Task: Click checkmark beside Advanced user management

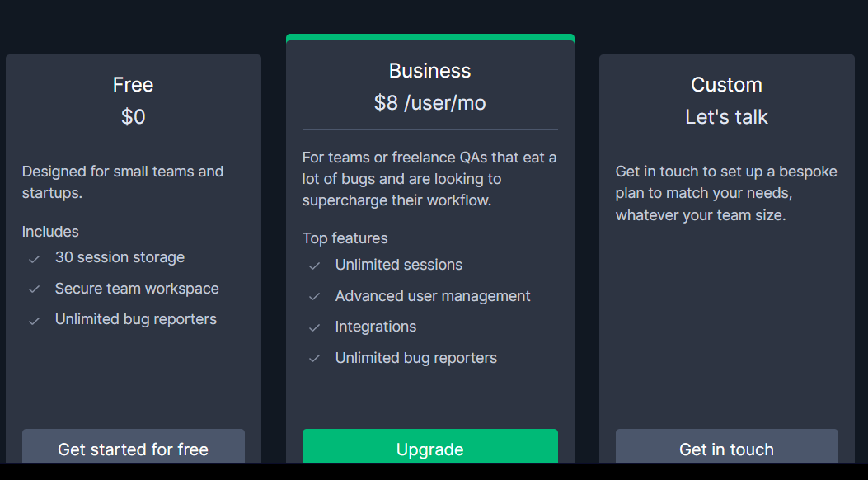Action: 314,297
